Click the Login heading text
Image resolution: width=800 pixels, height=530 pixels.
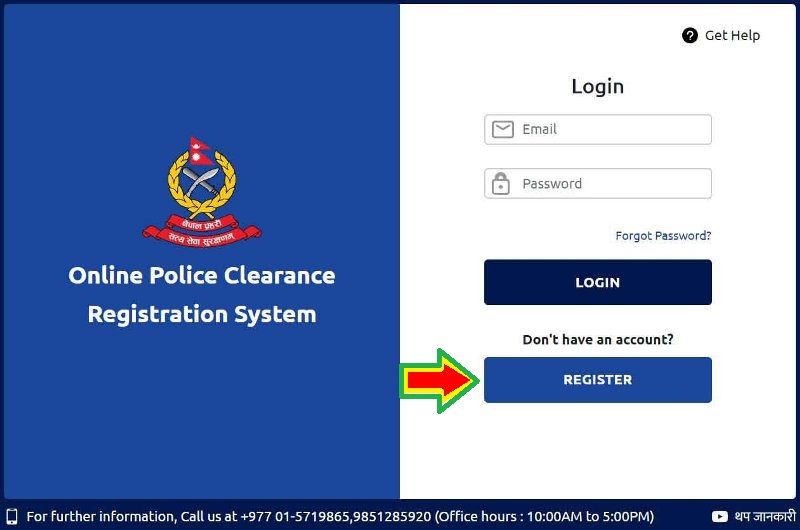pyautogui.click(x=597, y=87)
